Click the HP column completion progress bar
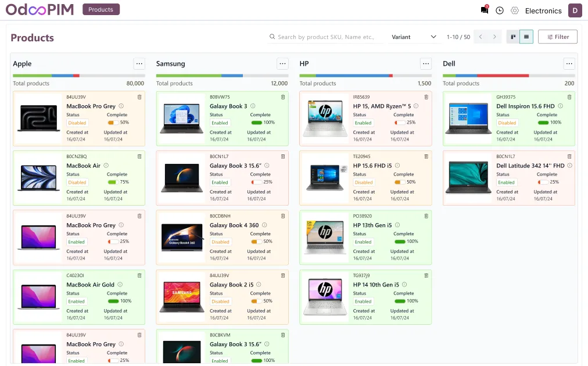 (365, 76)
